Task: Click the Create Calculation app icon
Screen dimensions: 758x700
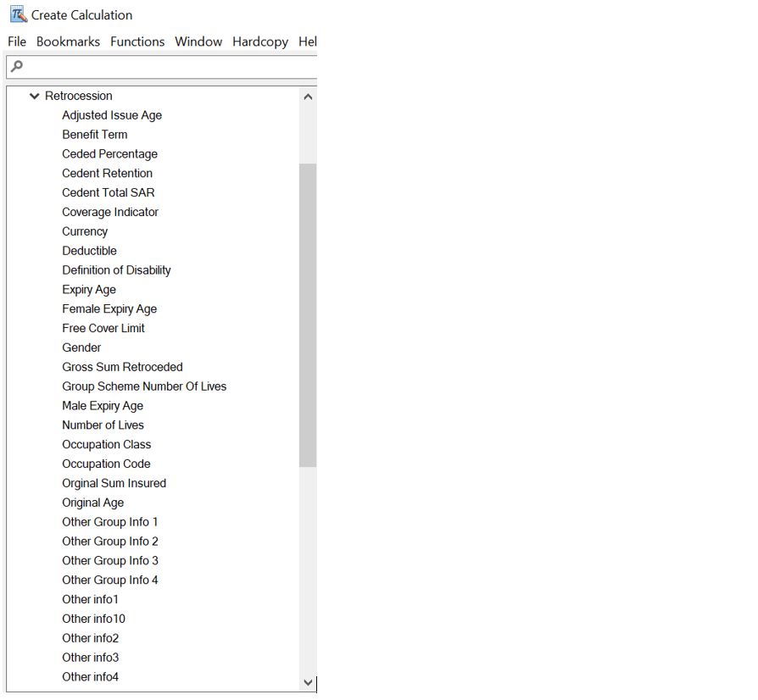Action: pyautogui.click(x=18, y=14)
